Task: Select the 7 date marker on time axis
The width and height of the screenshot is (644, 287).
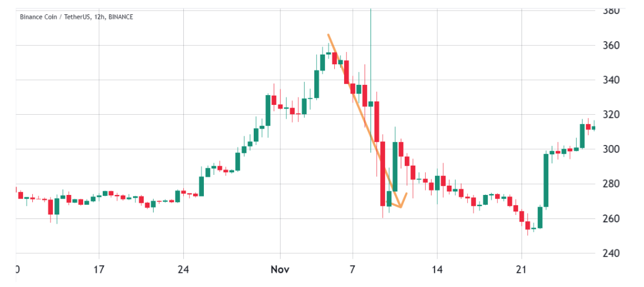Action: click(x=353, y=269)
